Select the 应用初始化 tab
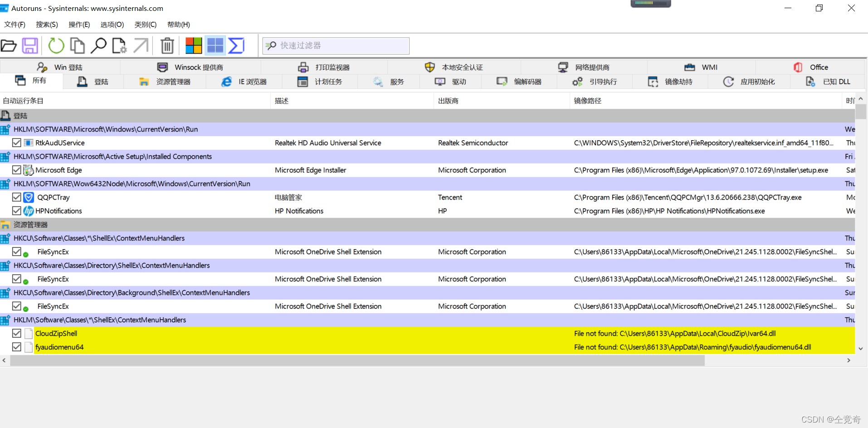Screen dimensions: 868x428 749,82
